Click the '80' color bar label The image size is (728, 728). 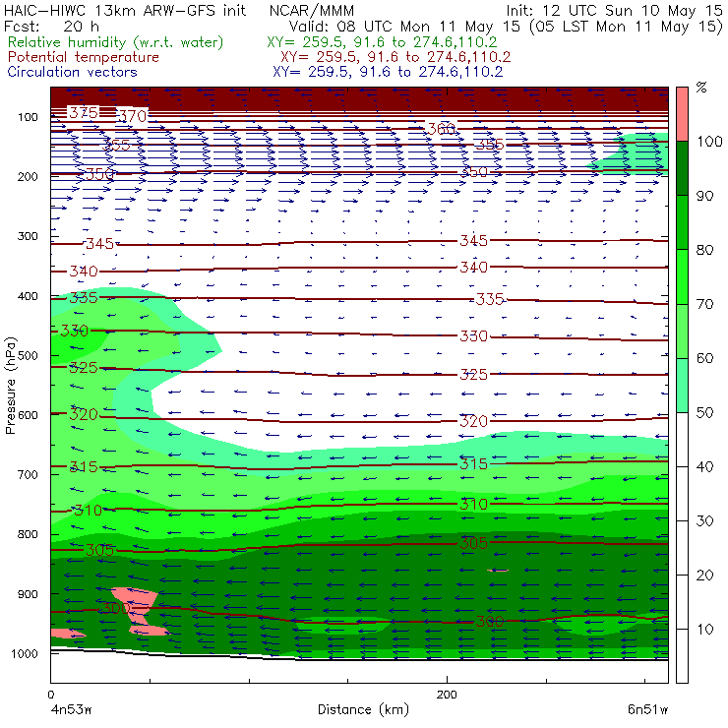(704, 250)
